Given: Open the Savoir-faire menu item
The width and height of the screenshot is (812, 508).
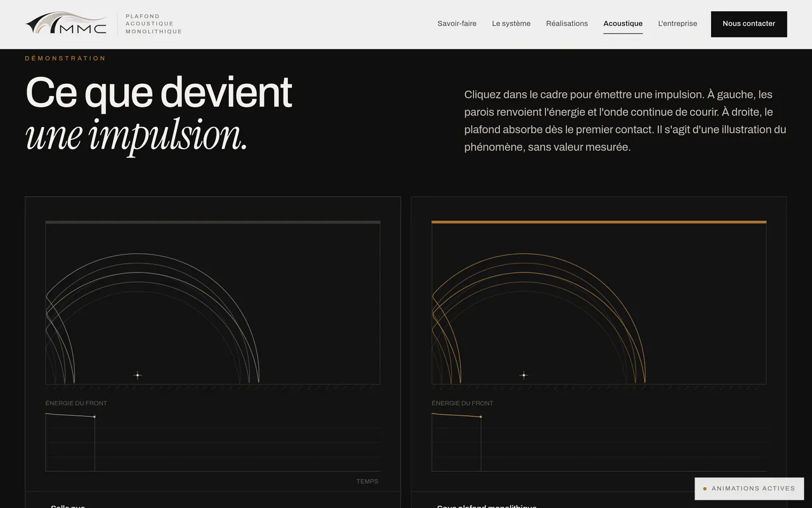Looking at the screenshot, I should [457, 23].
